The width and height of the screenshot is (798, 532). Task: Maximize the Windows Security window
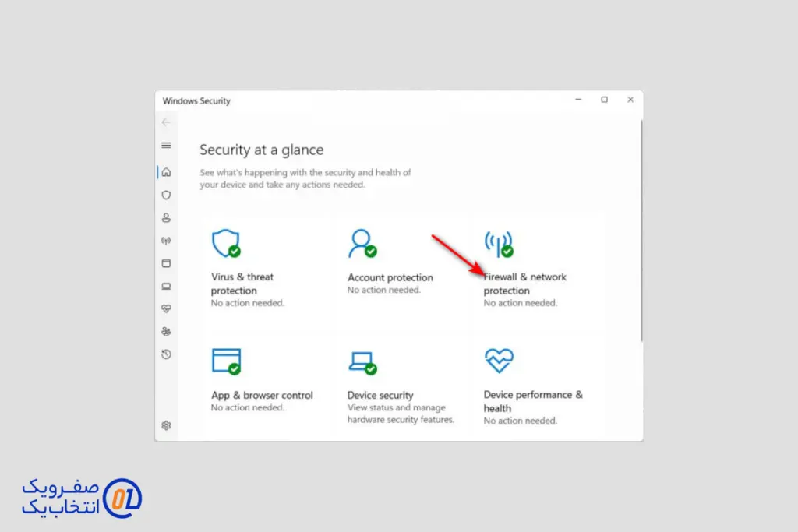click(604, 100)
